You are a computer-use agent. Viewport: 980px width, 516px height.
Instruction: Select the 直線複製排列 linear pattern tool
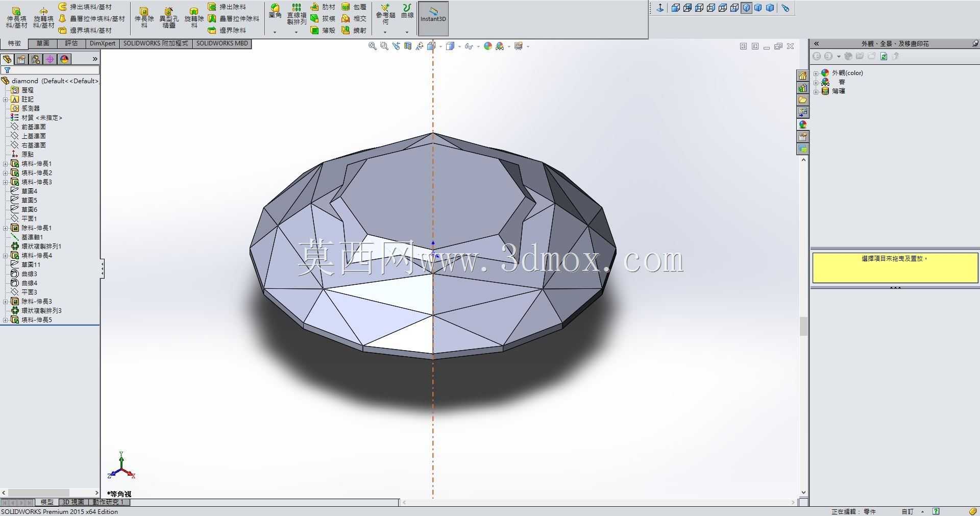[297, 14]
